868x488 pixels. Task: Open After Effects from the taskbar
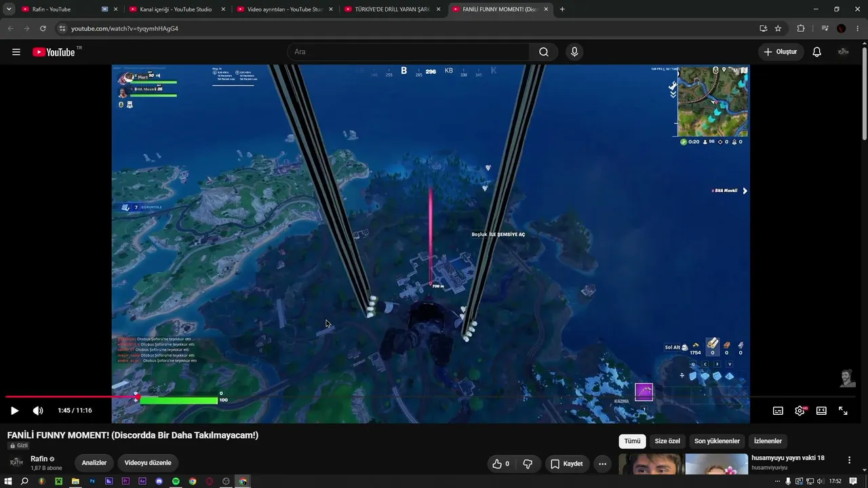pyautogui.click(x=142, y=481)
